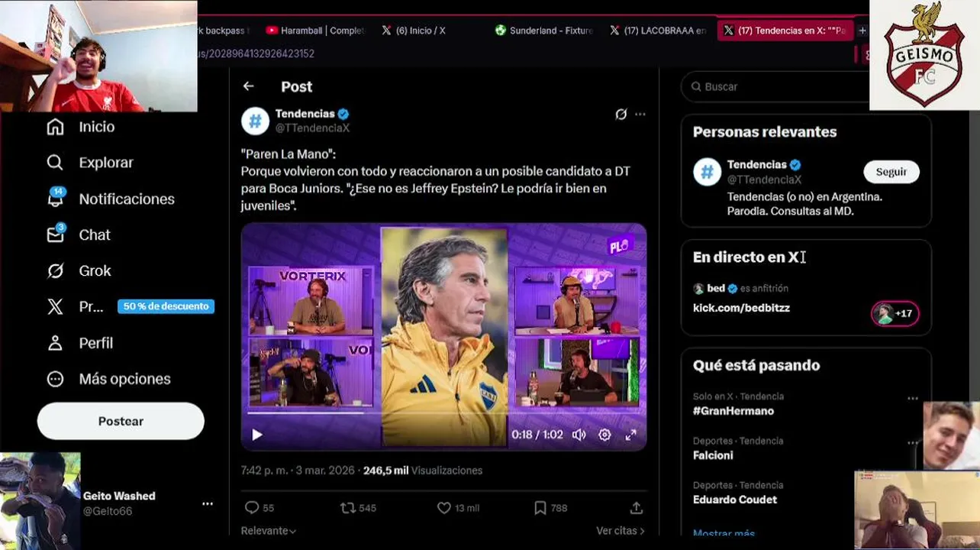Click the browser address bar URL
This screenshot has height=550, width=980.
pos(256,53)
